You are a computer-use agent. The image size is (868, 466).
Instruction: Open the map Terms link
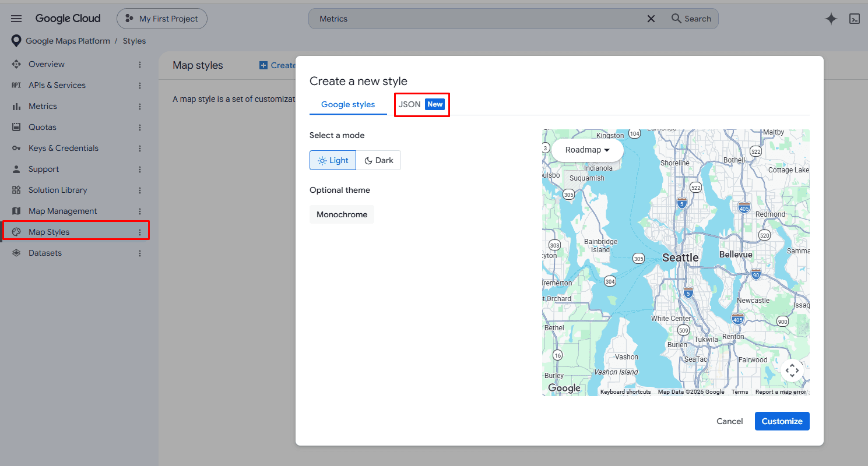(740, 392)
